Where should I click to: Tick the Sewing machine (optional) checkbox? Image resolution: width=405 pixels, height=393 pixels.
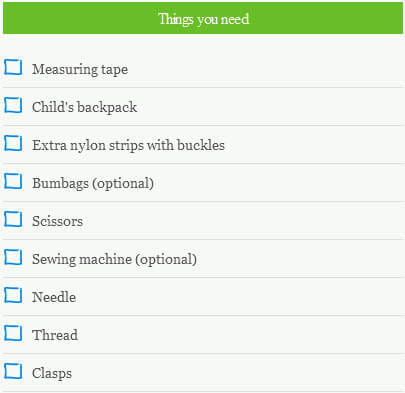[x=13, y=257]
